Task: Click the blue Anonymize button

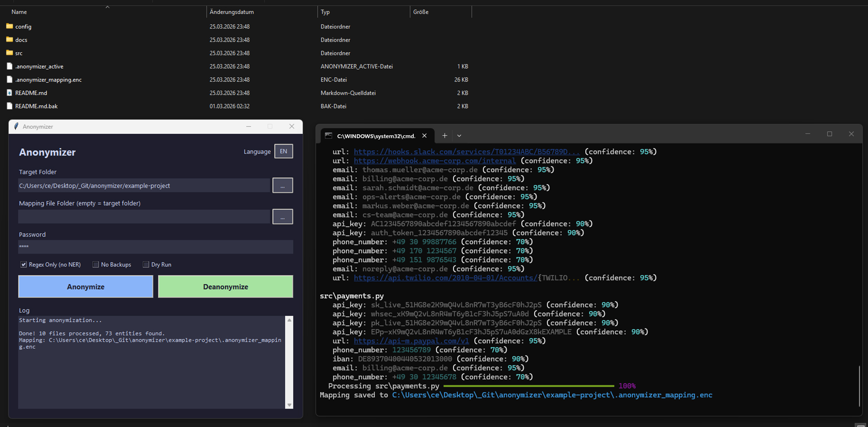Action: (86, 287)
